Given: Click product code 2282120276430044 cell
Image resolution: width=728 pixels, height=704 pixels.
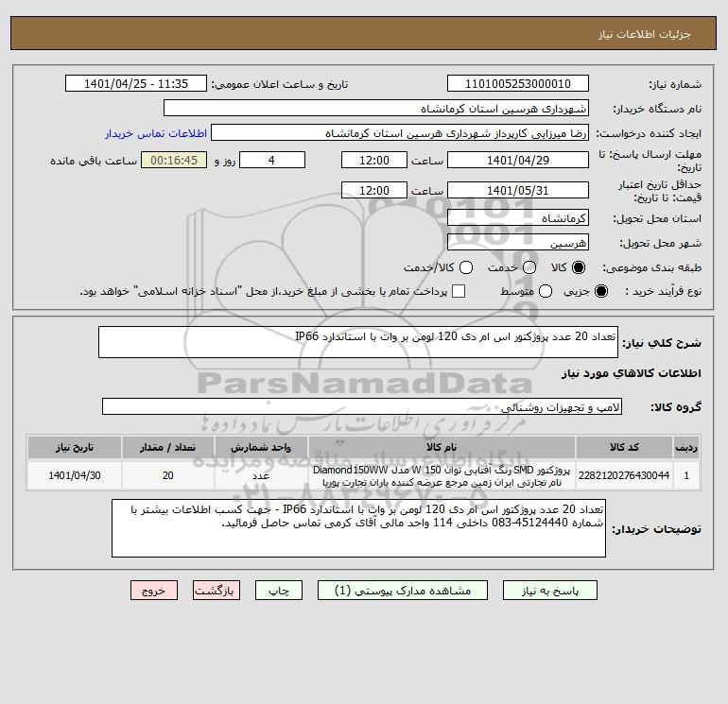Looking at the screenshot, I should tap(624, 475).
